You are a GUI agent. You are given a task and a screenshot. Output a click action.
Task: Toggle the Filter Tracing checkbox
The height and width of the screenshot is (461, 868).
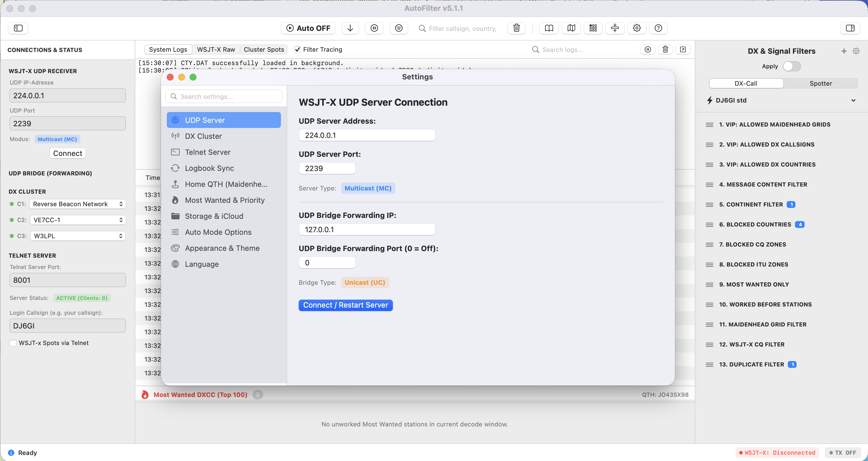(298, 49)
